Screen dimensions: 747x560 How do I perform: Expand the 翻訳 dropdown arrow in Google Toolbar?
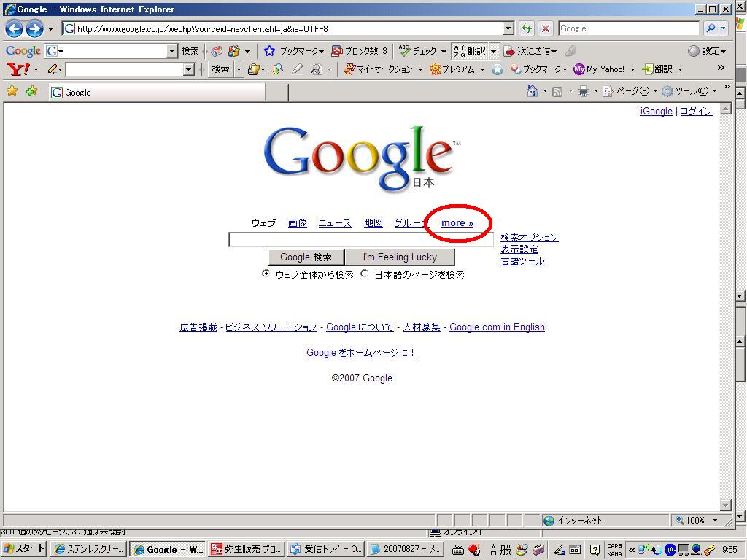494,50
